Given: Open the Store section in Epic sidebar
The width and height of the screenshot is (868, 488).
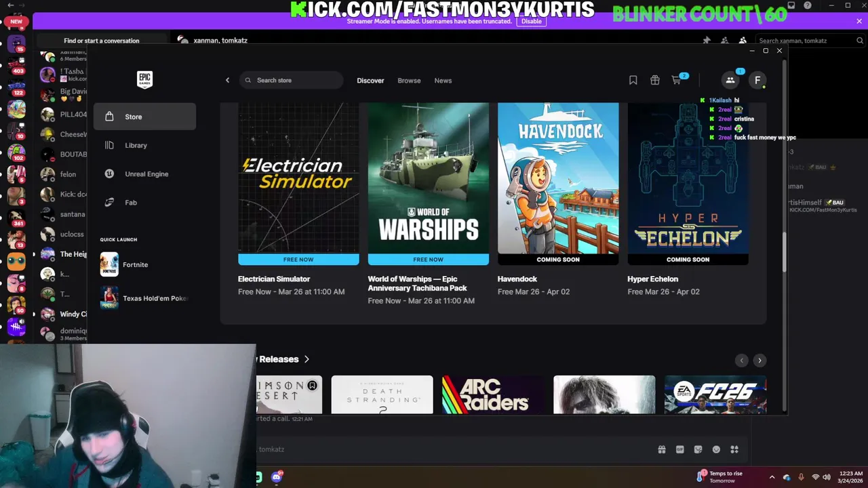Looking at the screenshot, I should click(x=144, y=117).
